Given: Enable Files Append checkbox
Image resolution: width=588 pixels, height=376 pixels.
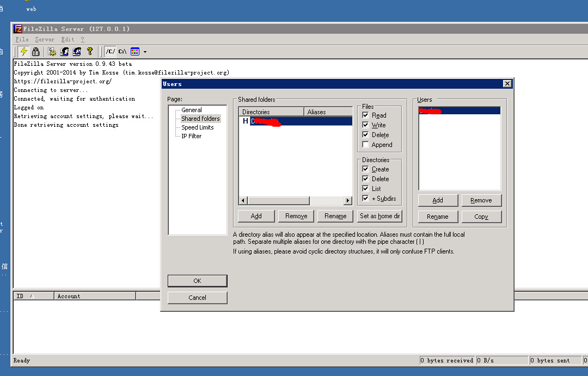Looking at the screenshot, I should click(x=366, y=144).
